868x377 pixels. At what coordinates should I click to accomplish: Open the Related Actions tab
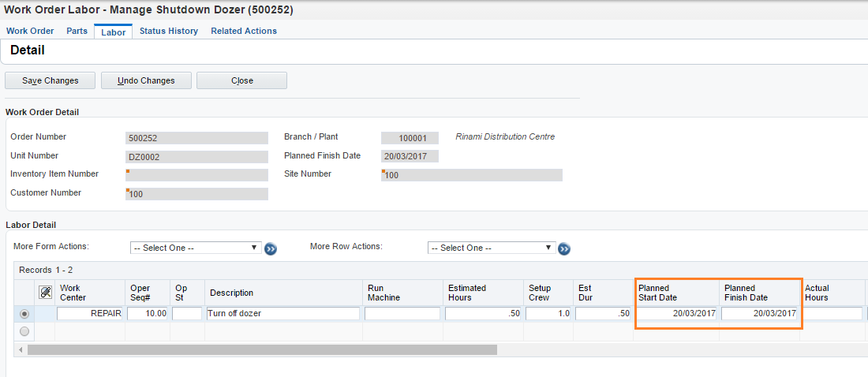[x=244, y=31]
